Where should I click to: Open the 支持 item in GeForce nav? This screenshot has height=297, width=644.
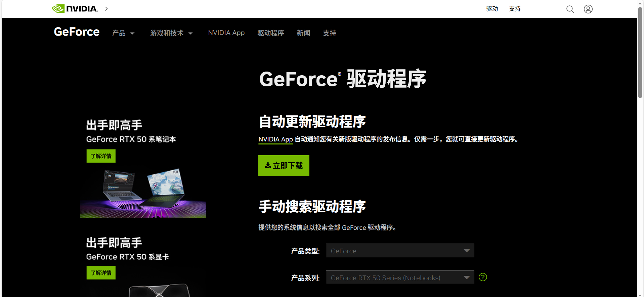click(x=330, y=33)
